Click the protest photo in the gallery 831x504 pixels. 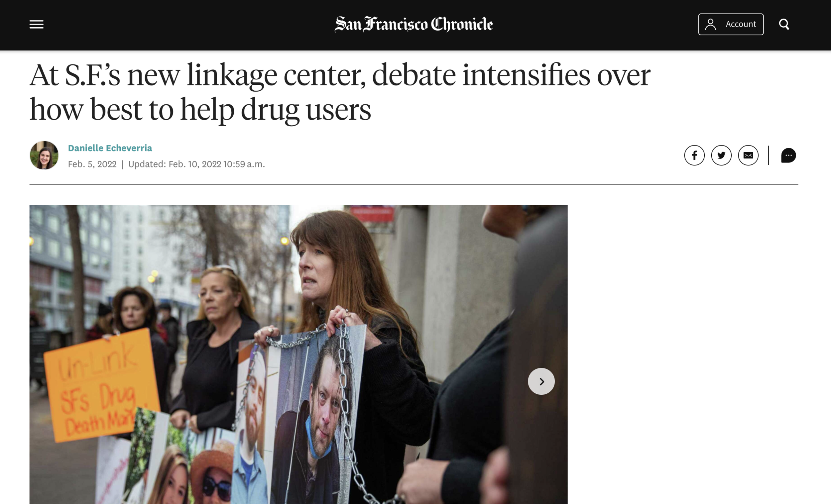point(298,354)
